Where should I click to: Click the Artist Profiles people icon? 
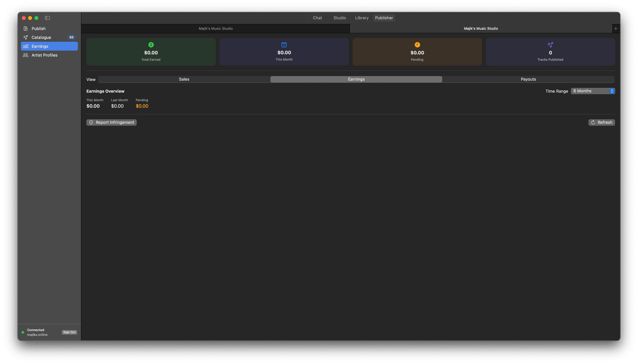tap(26, 55)
